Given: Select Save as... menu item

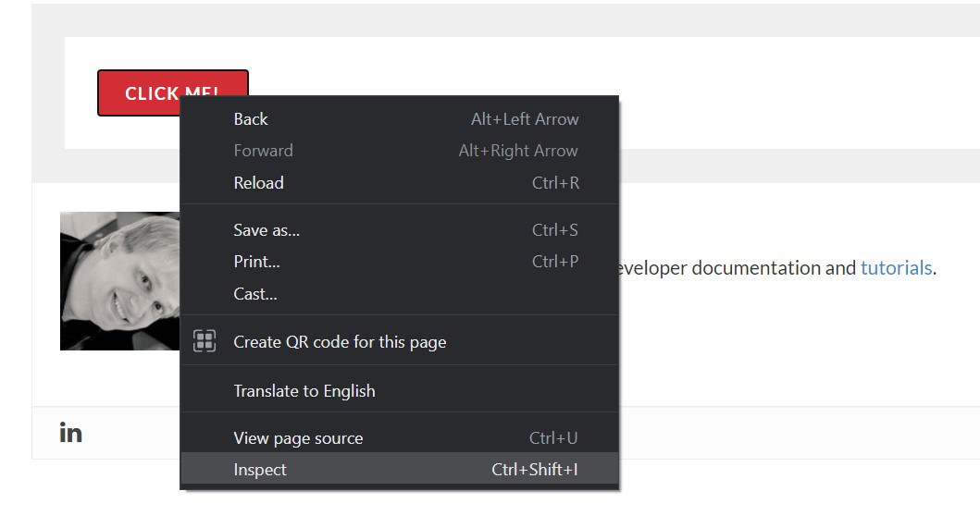Looking at the screenshot, I should coord(267,230).
